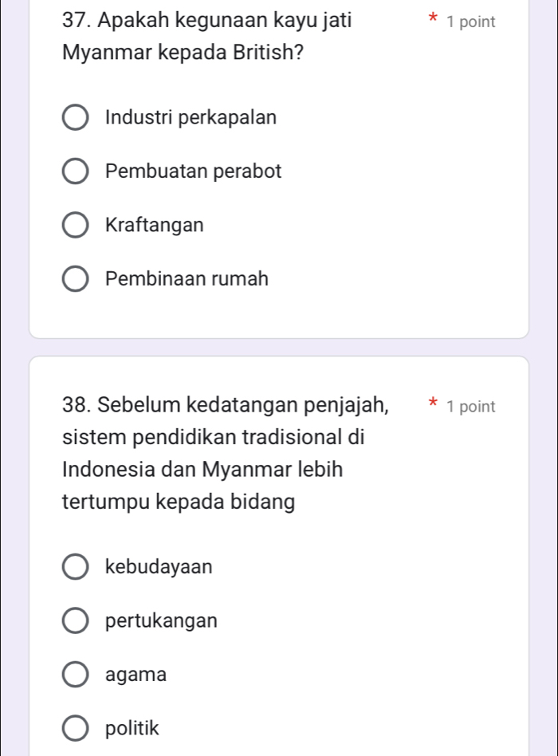Select the politik radio button
Screen dimensions: 558x756
click(x=76, y=728)
